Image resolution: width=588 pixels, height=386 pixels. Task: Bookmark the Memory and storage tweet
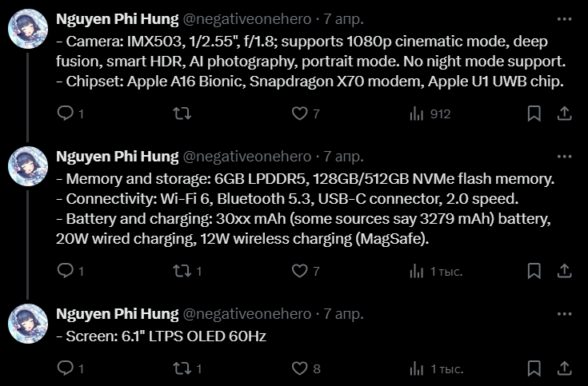point(534,272)
